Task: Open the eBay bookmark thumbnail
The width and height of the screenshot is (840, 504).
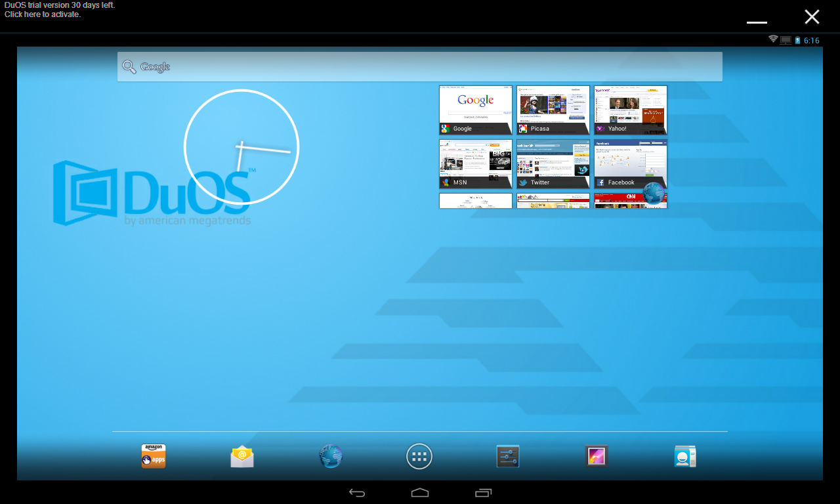Action: point(553,201)
